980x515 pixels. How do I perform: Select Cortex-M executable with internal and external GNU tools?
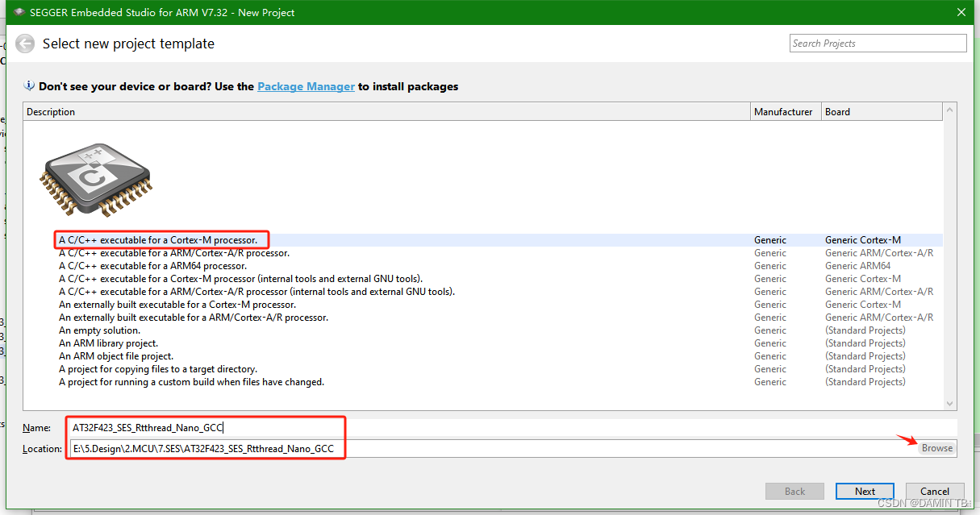[241, 279]
